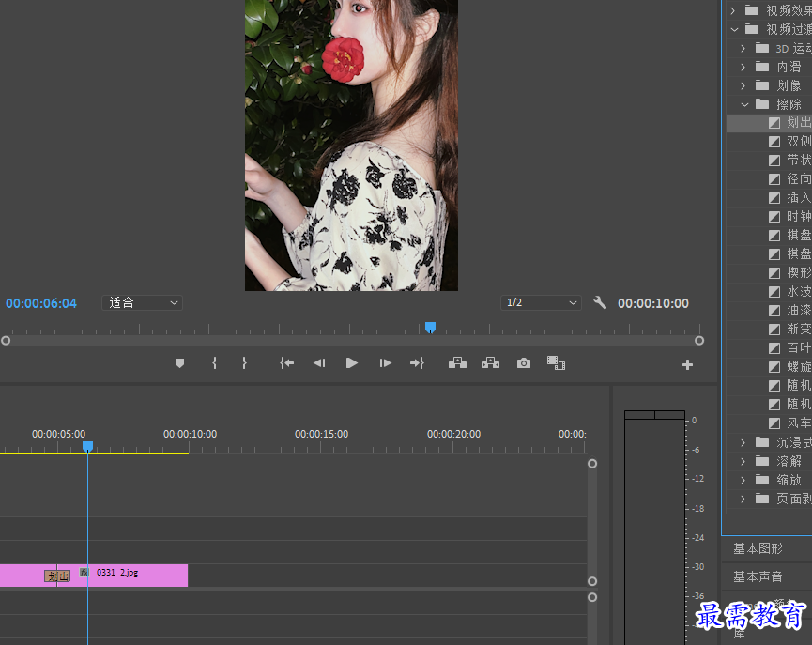Open monitor settings with the wrench icon
Image resolution: width=812 pixels, height=645 pixels.
pyautogui.click(x=600, y=302)
